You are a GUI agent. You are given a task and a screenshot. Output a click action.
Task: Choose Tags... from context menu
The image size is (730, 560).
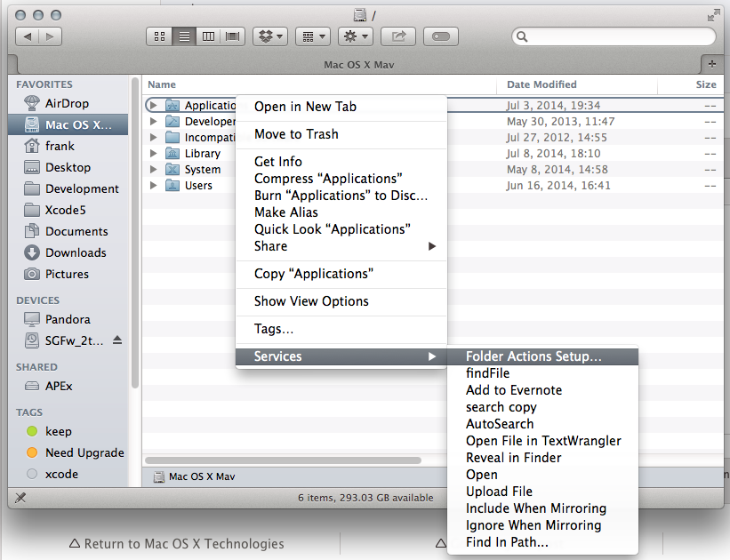(x=341, y=329)
